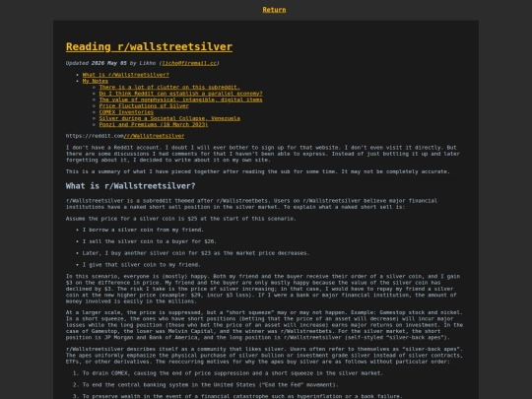
Task: Click 'I sell the silver coin' bullet
Action: (x=150, y=241)
